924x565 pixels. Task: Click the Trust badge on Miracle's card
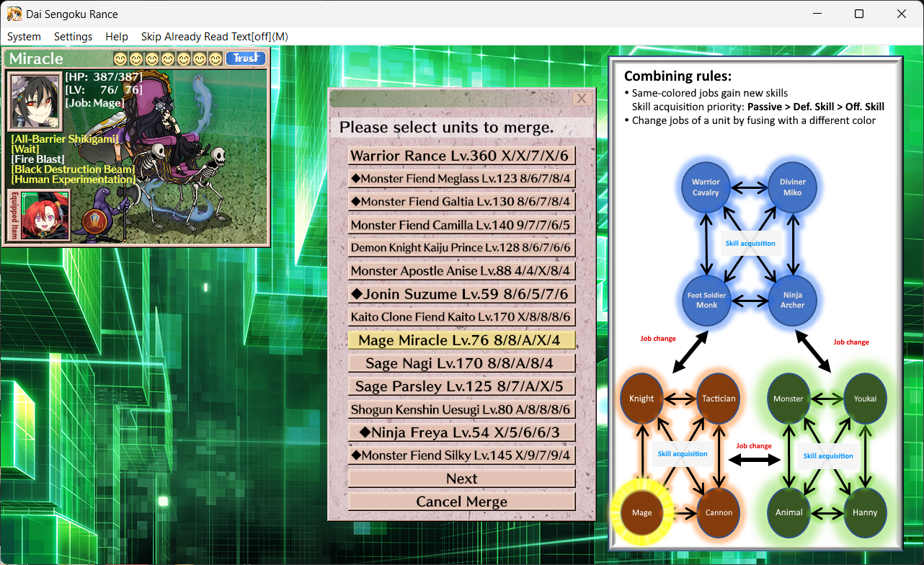pos(245,58)
